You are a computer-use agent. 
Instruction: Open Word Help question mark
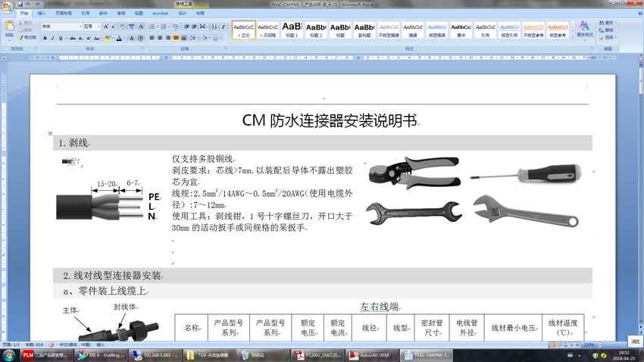(x=639, y=13)
